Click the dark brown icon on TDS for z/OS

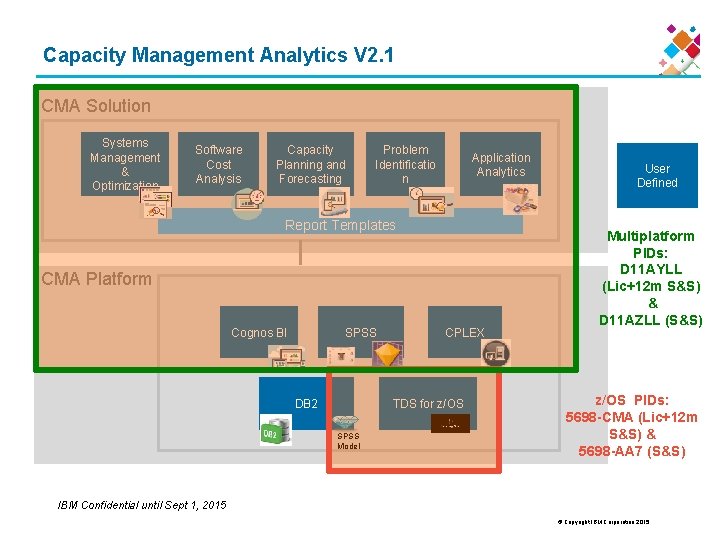point(450,423)
